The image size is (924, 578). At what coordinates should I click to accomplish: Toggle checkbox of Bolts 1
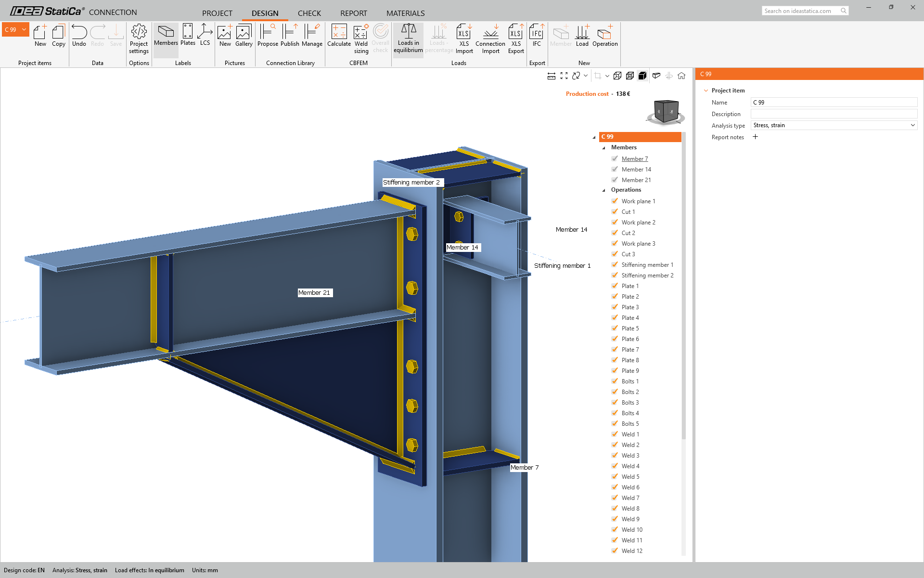click(615, 381)
